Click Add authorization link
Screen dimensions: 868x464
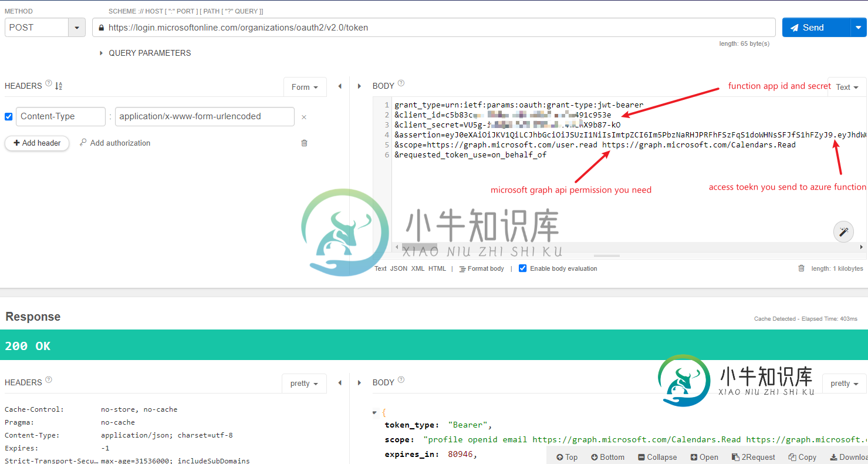coord(114,143)
